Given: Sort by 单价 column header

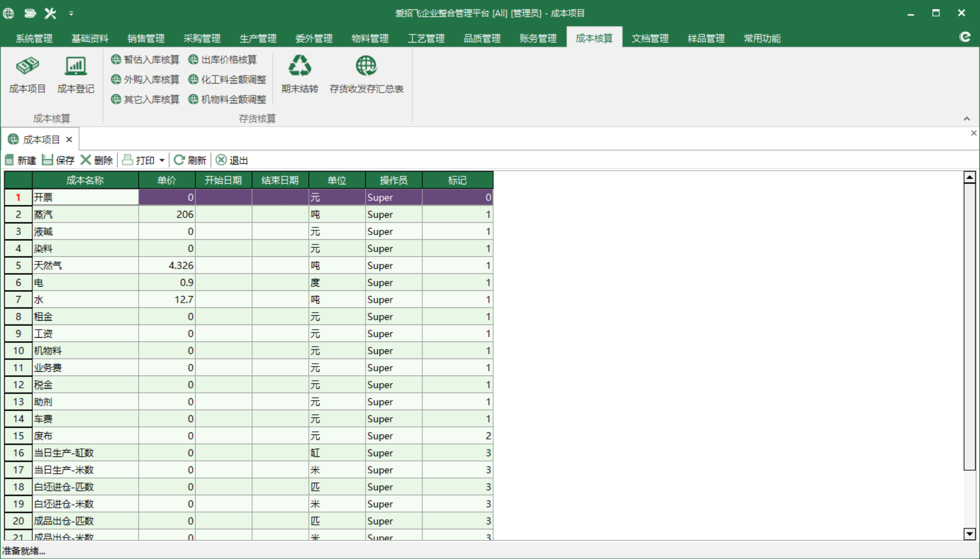Looking at the screenshot, I should tap(167, 180).
